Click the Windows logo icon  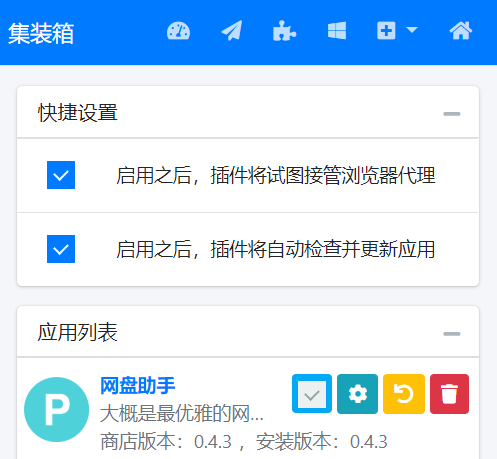point(337,31)
